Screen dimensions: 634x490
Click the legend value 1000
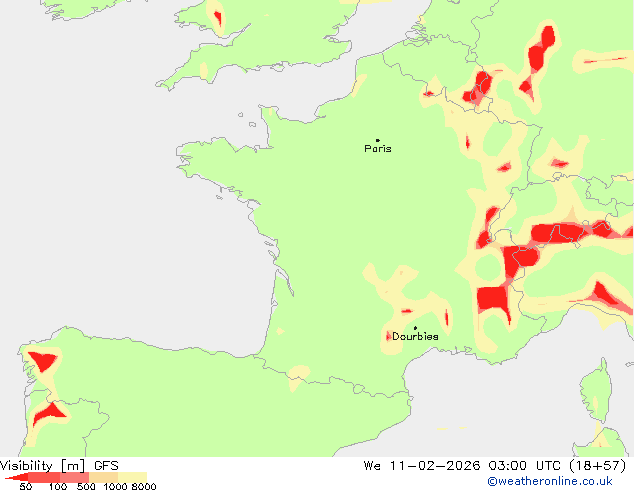pos(115,486)
